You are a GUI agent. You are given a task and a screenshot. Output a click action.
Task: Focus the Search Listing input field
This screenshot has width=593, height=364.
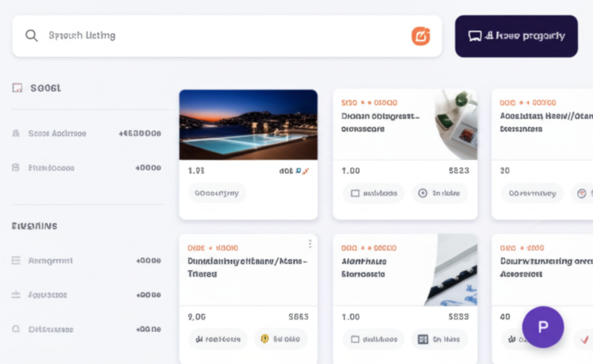click(x=227, y=36)
